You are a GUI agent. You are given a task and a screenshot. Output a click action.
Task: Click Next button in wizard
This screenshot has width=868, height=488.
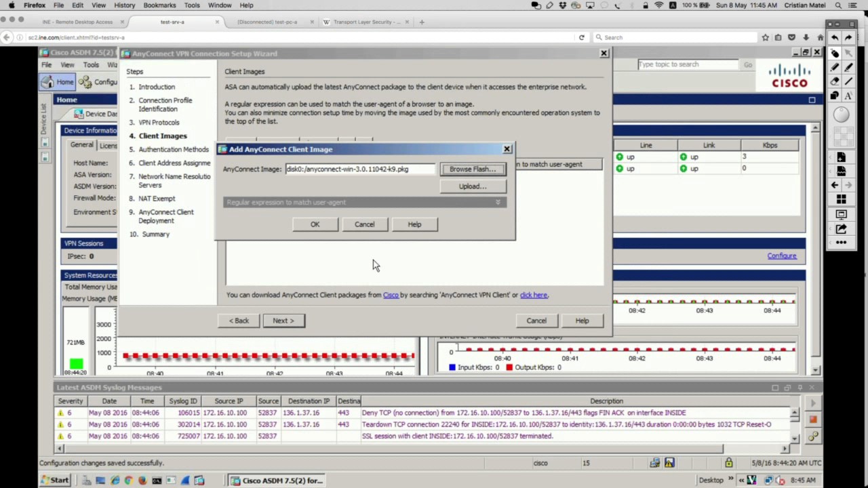pyautogui.click(x=283, y=321)
